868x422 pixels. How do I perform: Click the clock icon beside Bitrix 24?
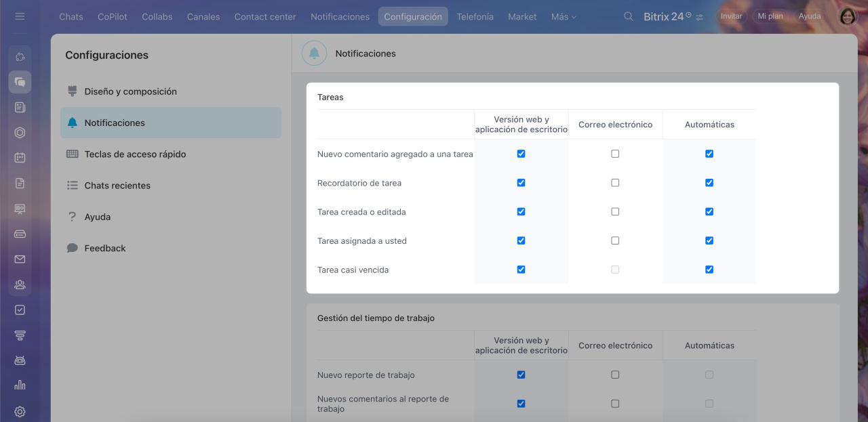click(688, 14)
